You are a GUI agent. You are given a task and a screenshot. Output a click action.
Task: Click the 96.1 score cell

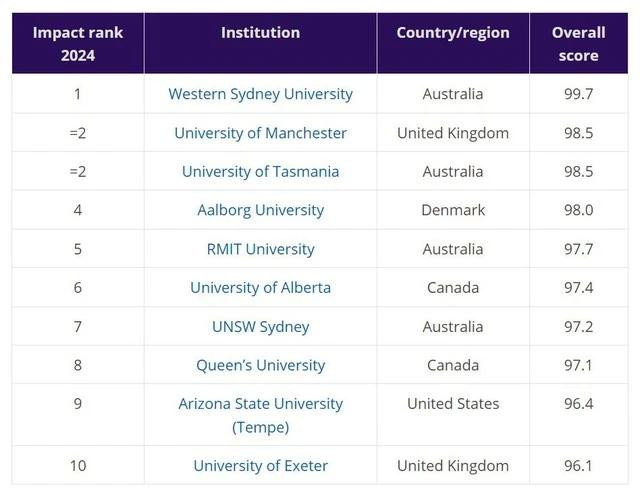(578, 466)
